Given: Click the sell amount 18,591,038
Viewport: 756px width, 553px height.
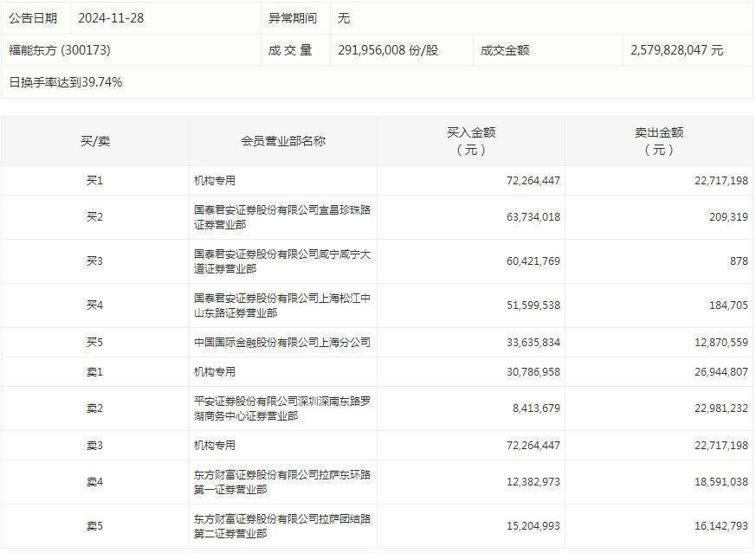Looking at the screenshot, I should [x=721, y=482].
